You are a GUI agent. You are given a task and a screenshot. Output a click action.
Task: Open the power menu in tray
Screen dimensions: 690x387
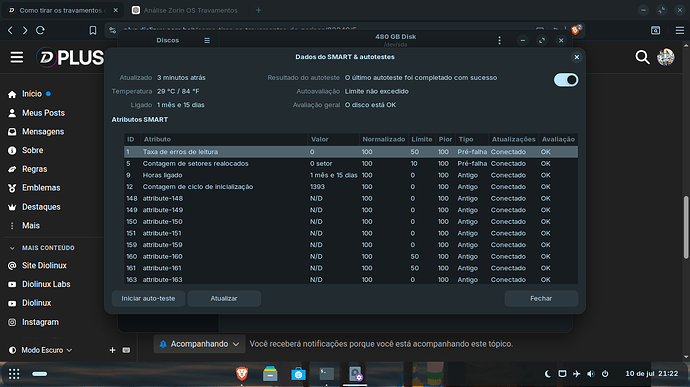605,374
